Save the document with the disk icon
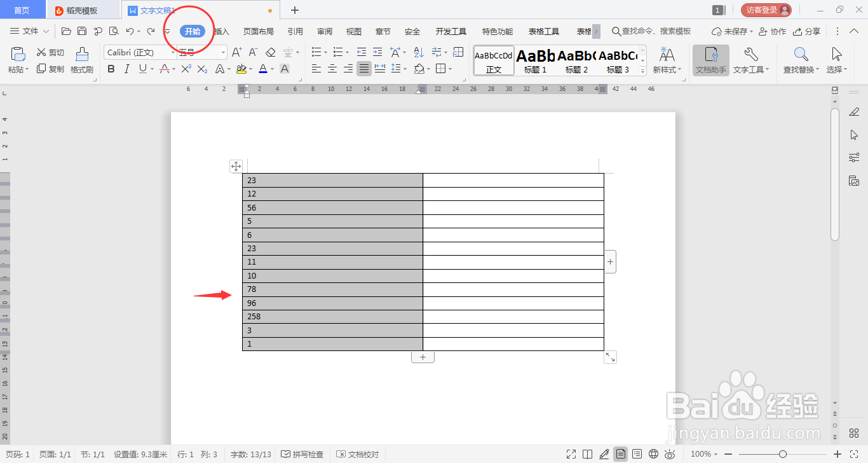868x463 pixels. pyautogui.click(x=82, y=31)
